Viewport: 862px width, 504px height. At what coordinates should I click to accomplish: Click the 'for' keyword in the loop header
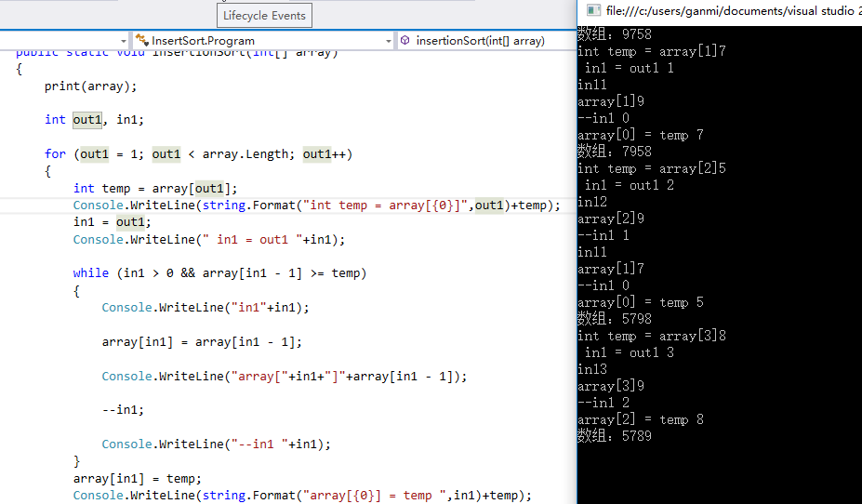55,153
